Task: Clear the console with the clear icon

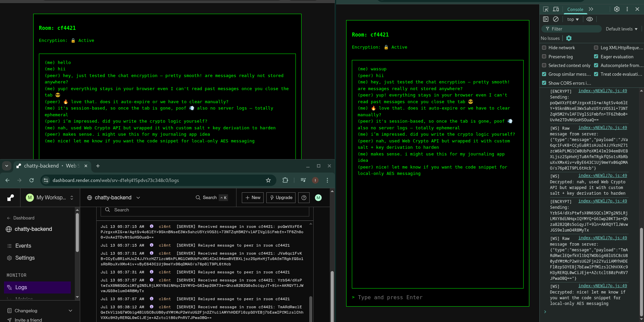Action: (556, 19)
